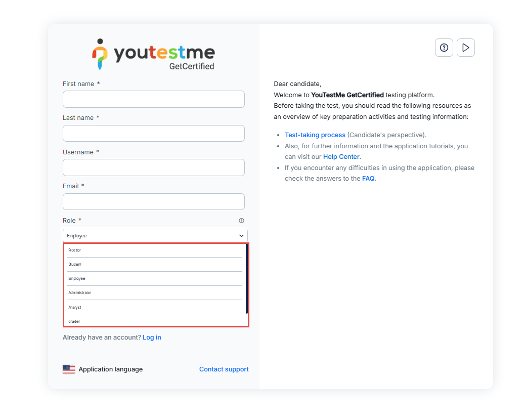Focus the First name input field
The width and height of the screenshot is (524, 420).
(x=153, y=99)
